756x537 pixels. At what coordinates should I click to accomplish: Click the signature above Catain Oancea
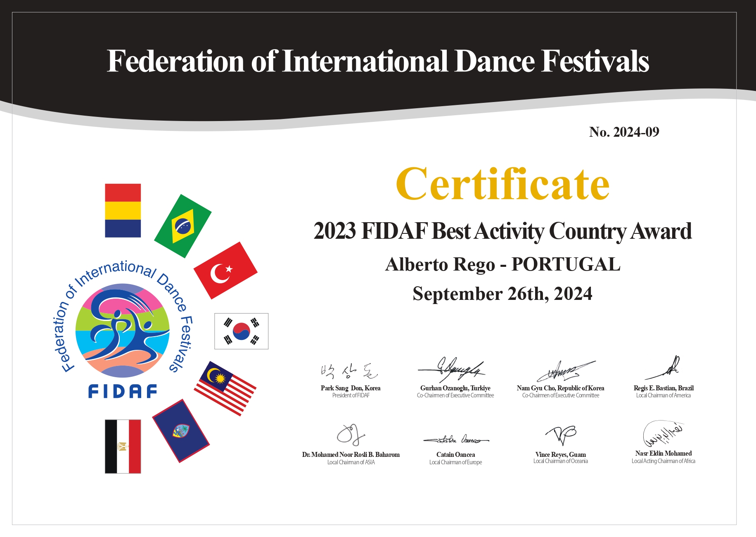tap(456, 440)
